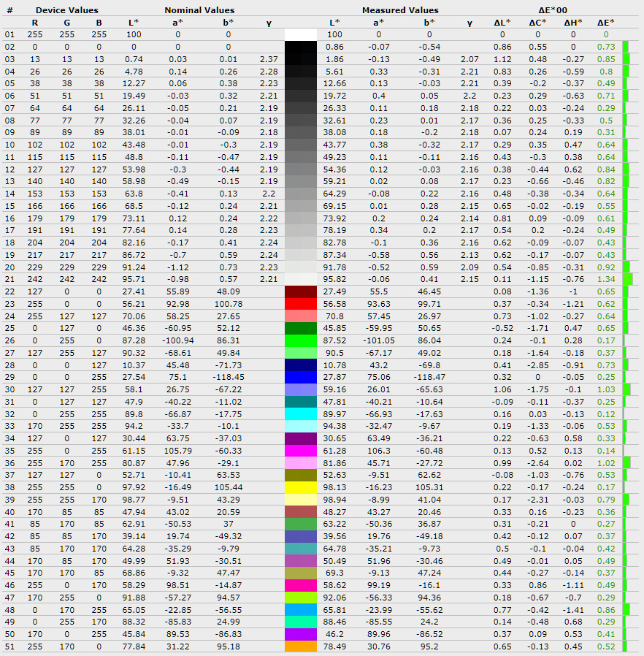The width and height of the screenshot is (644, 656).
Task: Click the pure red swatch in row 23
Action: [300, 304]
